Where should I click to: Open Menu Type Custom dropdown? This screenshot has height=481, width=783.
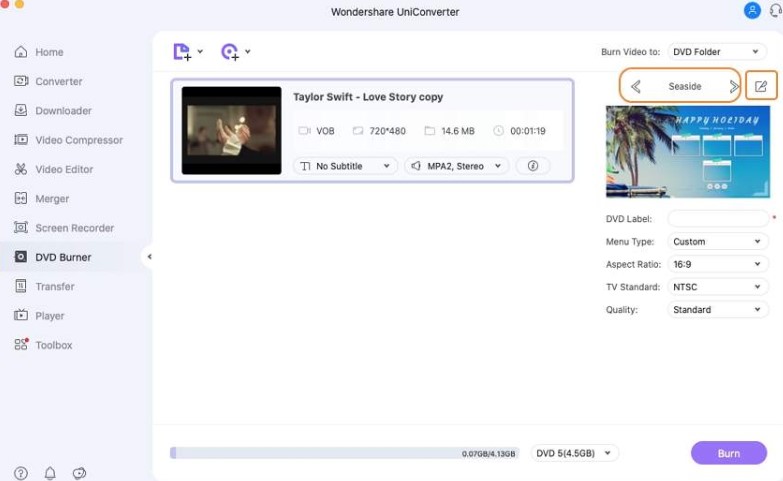click(x=718, y=242)
